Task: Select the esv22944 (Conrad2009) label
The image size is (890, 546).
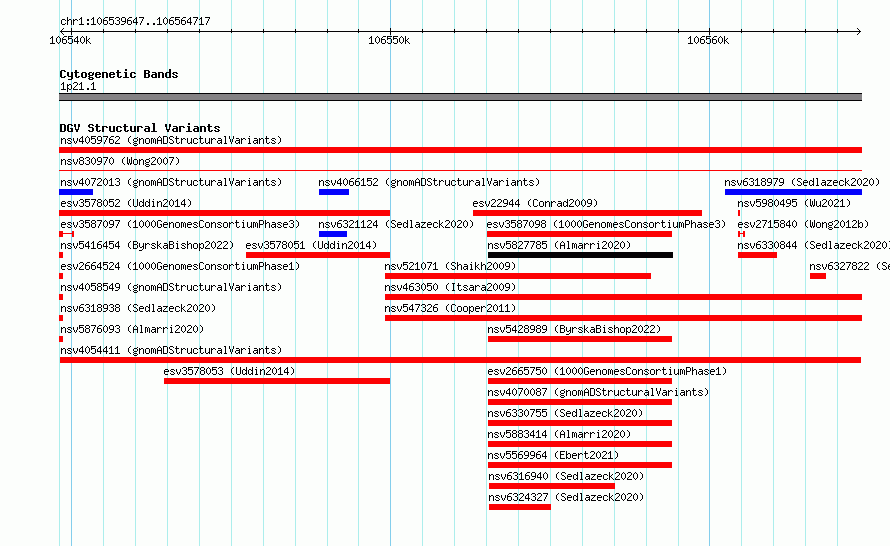Action: click(x=535, y=203)
